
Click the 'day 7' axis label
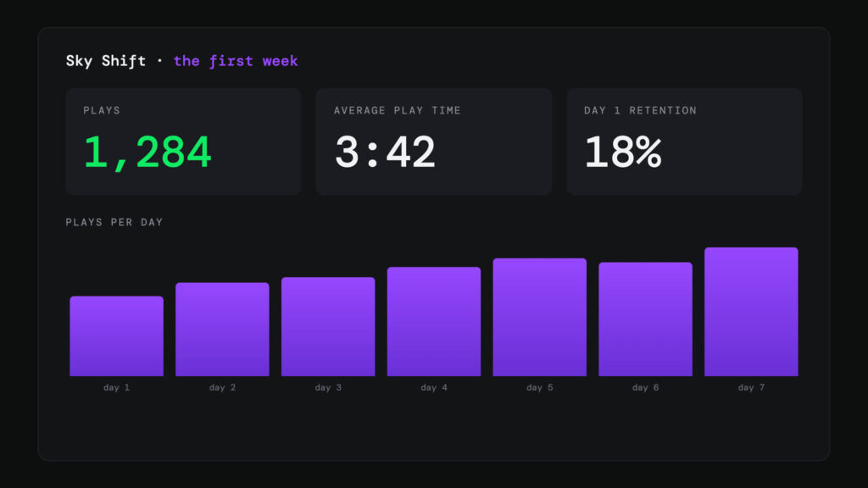tap(751, 388)
